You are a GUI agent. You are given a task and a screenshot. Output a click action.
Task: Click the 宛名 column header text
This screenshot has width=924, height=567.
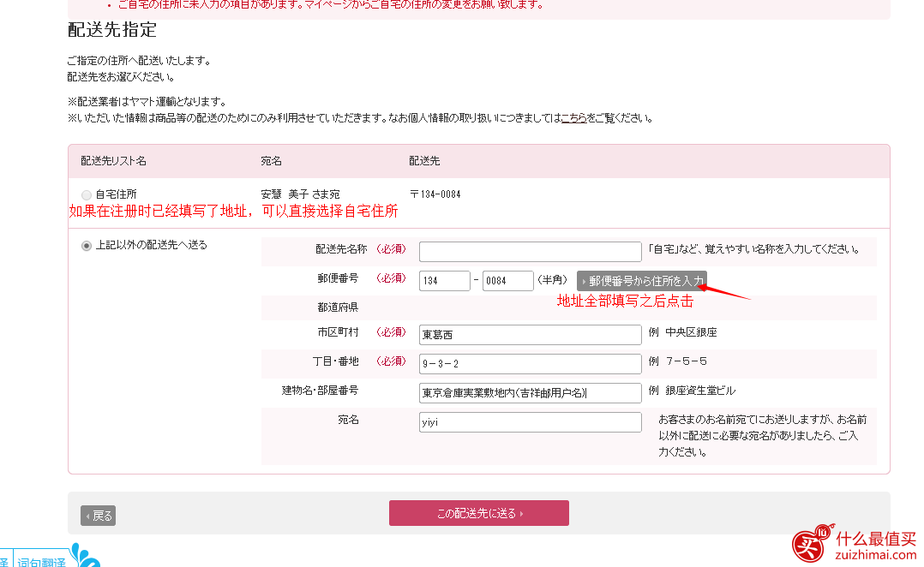(x=271, y=161)
